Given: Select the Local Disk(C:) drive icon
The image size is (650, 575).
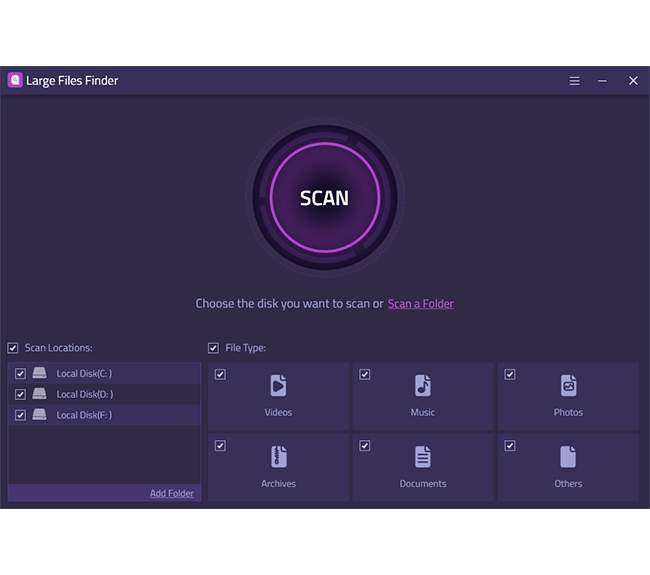Looking at the screenshot, I should [x=39, y=373].
